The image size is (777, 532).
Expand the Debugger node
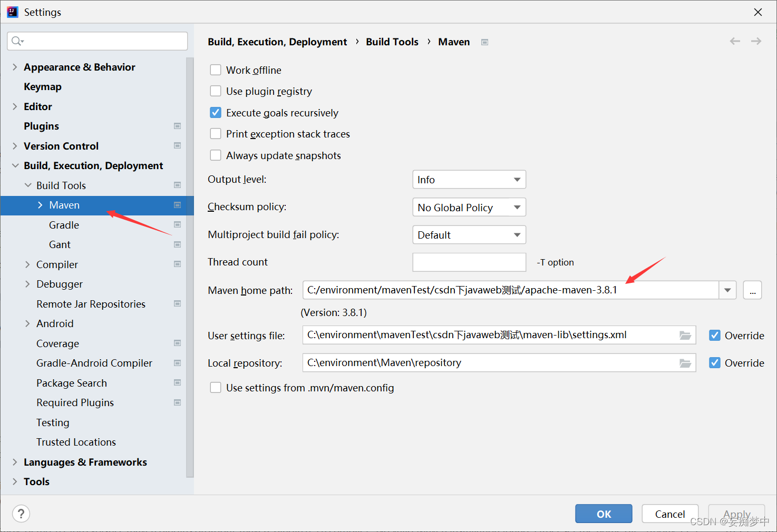pos(28,284)
